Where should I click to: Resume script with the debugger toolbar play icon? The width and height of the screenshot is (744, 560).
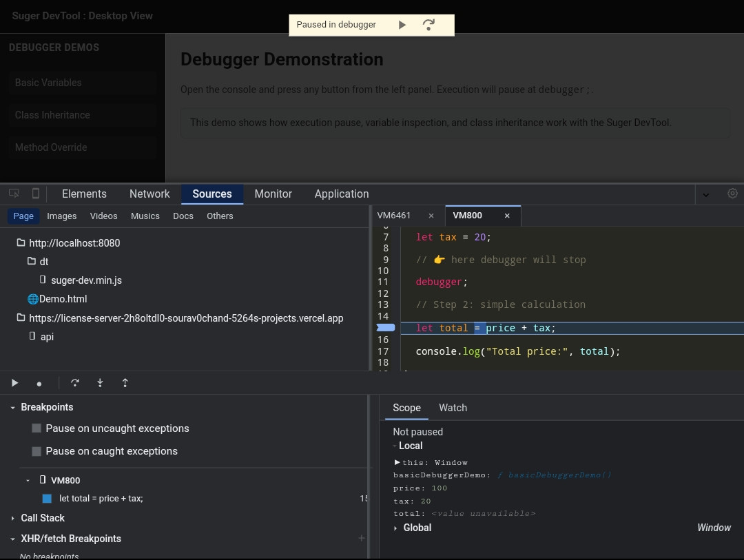click(x=14, y=383)
